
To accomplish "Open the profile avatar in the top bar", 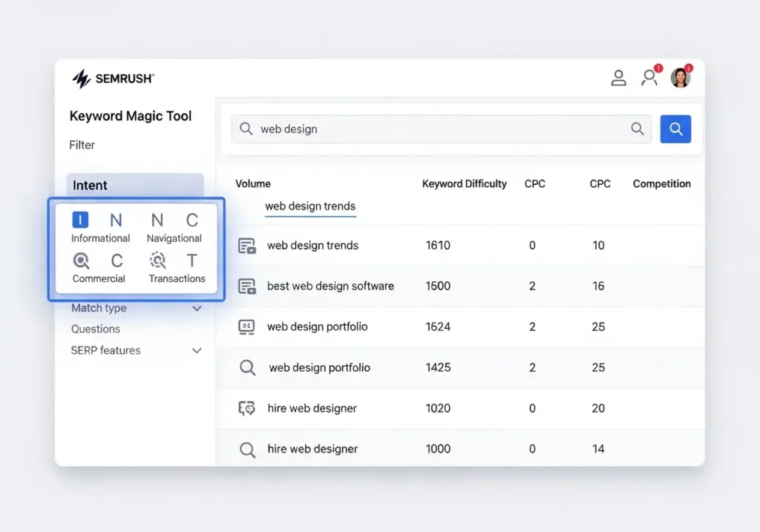I will (681, 76).
